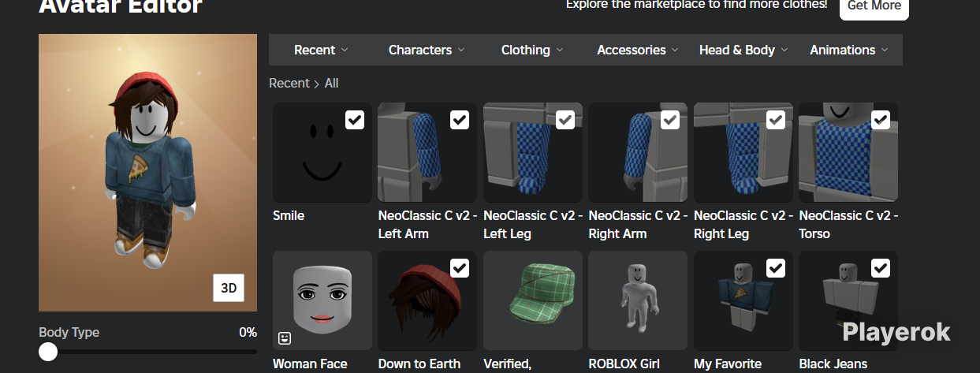Click the Body Type slider handle

[48, 352]
